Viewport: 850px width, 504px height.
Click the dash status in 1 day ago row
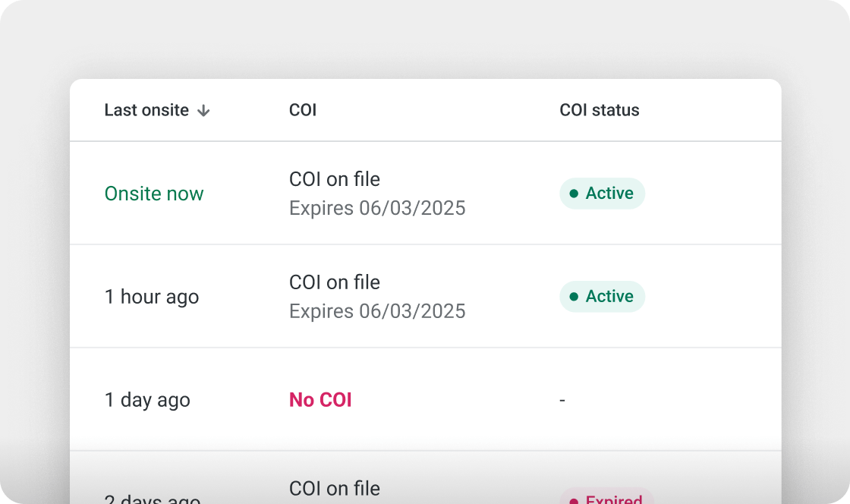[562, 400]
